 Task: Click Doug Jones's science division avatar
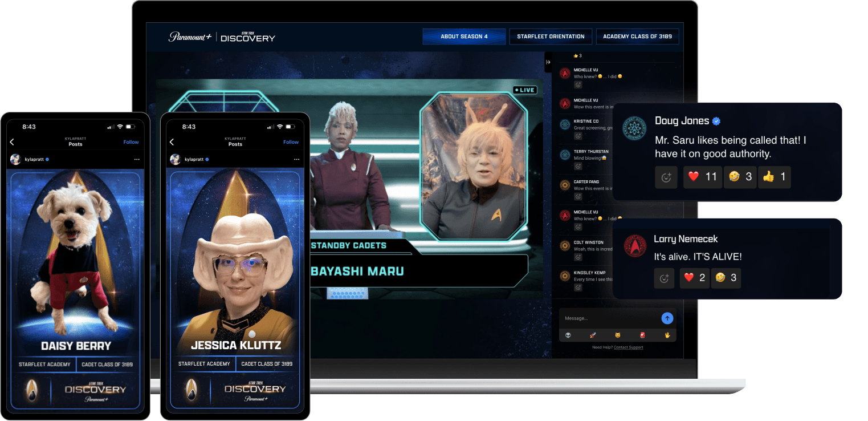(x=634, y=128)
